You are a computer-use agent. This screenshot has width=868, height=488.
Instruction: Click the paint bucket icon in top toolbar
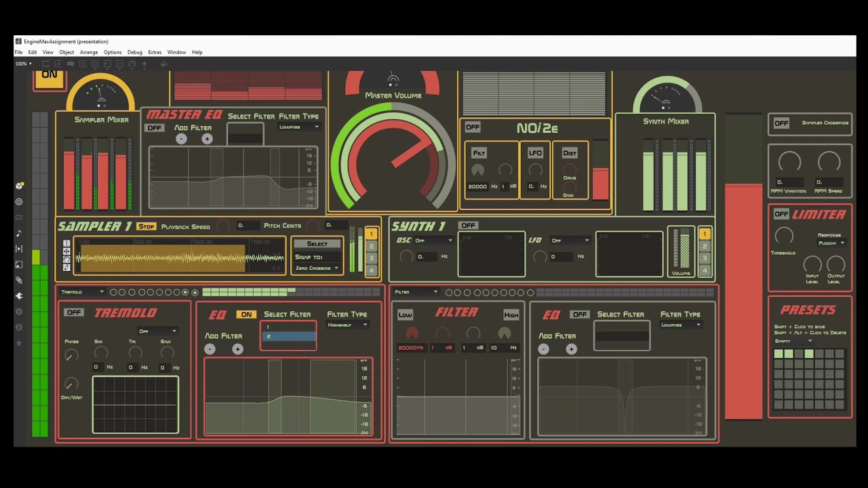click(x=163, y=64)
